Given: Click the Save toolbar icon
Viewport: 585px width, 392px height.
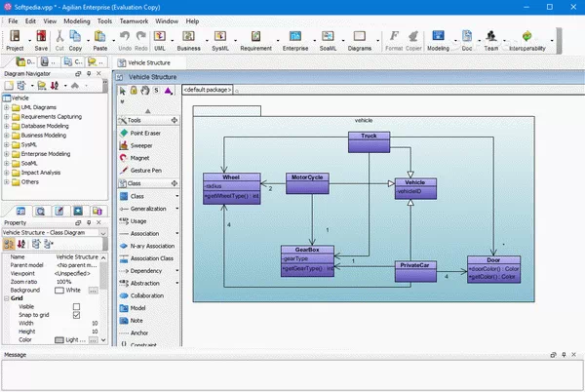Looking at the screenshot, I should pyautogui.click(x=41, y=40).
